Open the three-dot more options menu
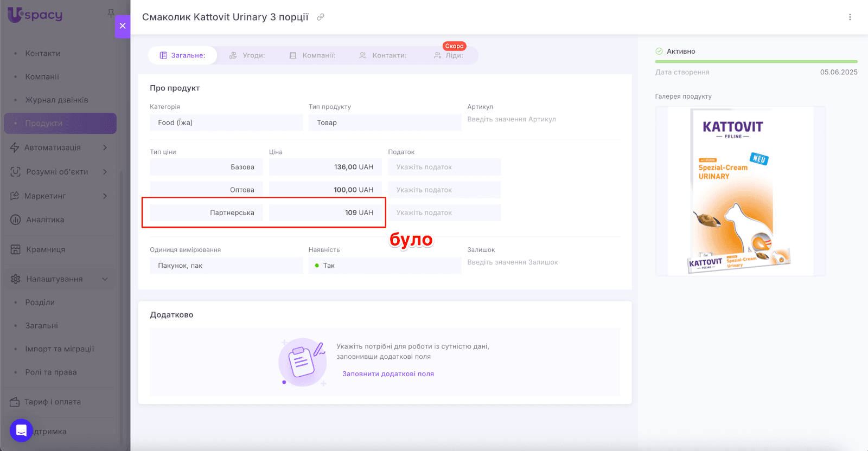868x451 pixels. point(850,17)
